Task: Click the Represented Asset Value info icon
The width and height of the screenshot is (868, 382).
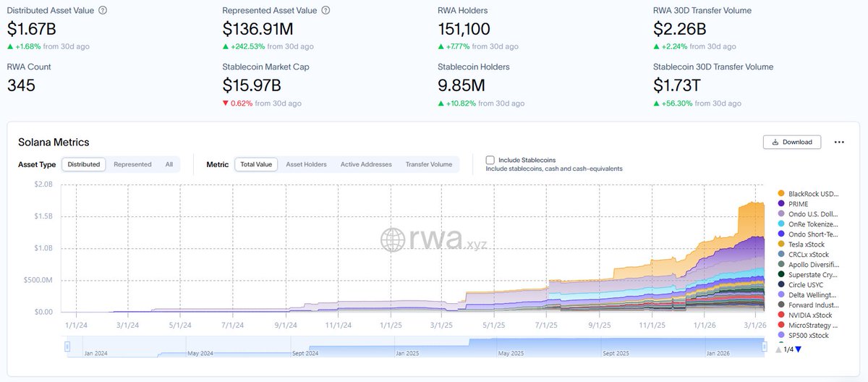Action: [x=325, y=11]
